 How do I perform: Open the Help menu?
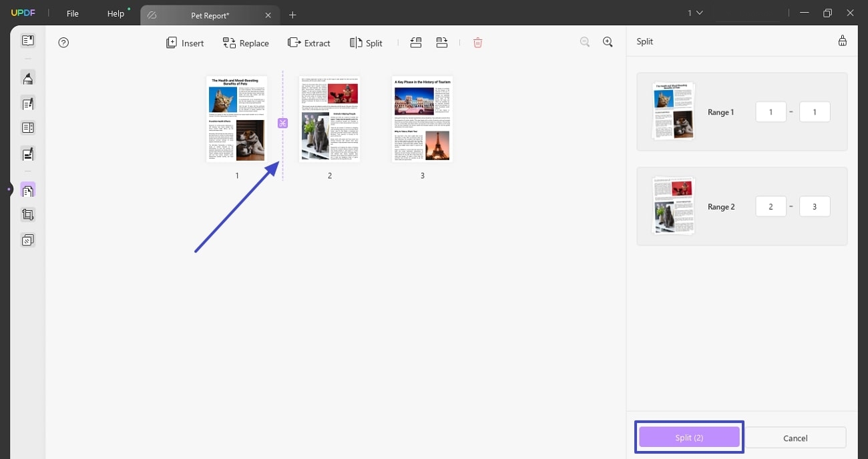(116, 13)
